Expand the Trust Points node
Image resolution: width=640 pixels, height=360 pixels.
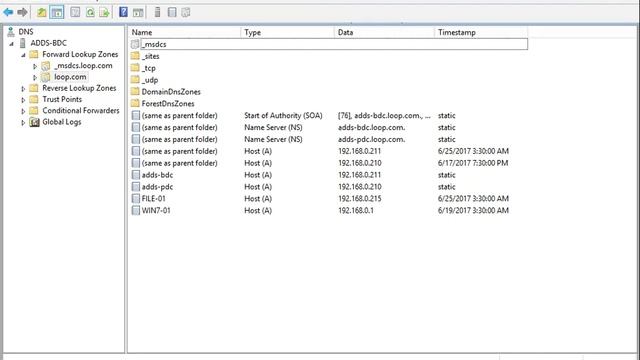point(23,100)
